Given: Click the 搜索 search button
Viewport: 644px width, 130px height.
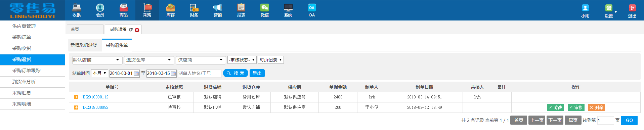Looking at the screenshot, I should pos(235,73).
